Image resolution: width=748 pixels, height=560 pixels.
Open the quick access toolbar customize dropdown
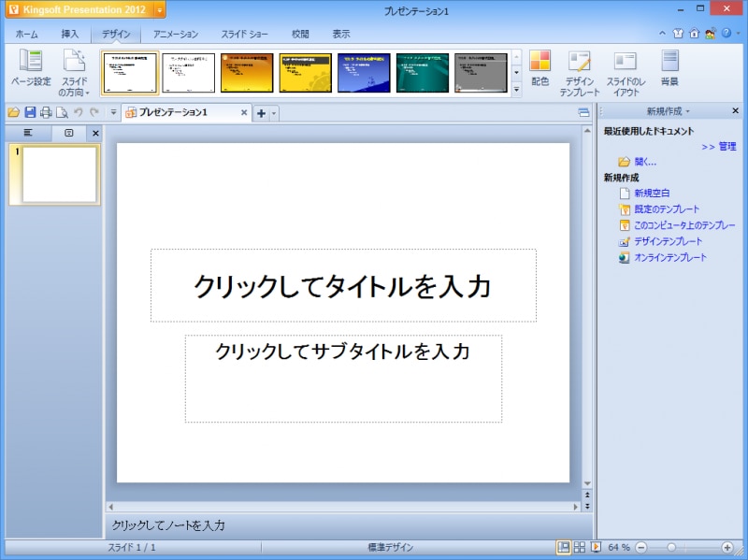(x=112, y=112)
